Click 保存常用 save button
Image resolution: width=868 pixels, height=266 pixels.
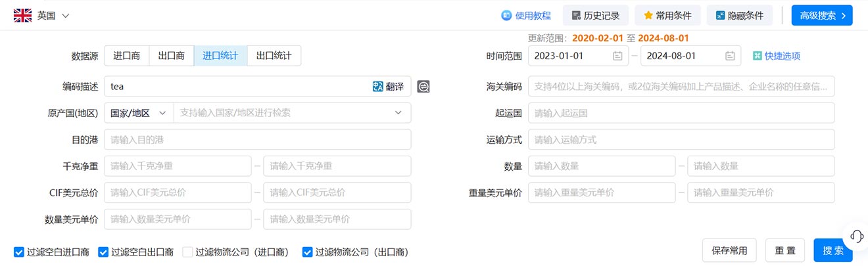(x=729, y=250)
